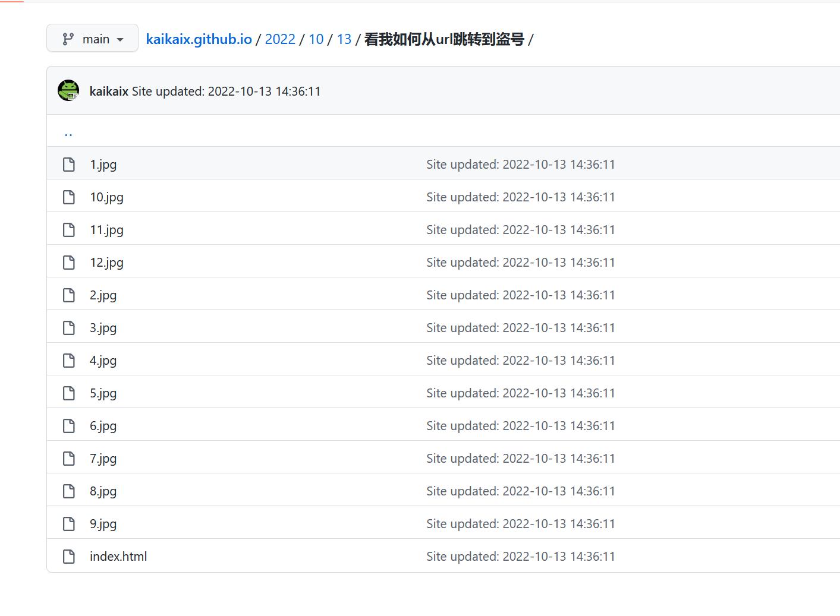Viewport: 840px width, 616px height.
Task: Click the branch icon in the main selector
Action: (x=67, y=38)
